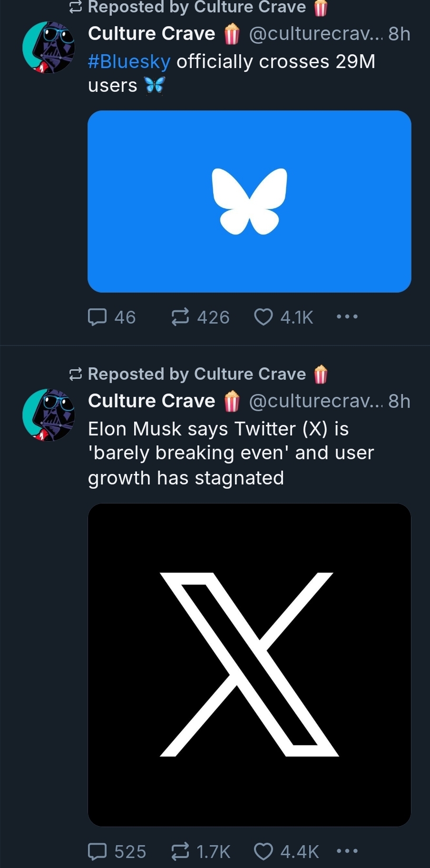430x868 pixels.
Task: Tap 'Reposted by Culture Crave' at top
Action: pyautogui.click(x=196, y=7)
